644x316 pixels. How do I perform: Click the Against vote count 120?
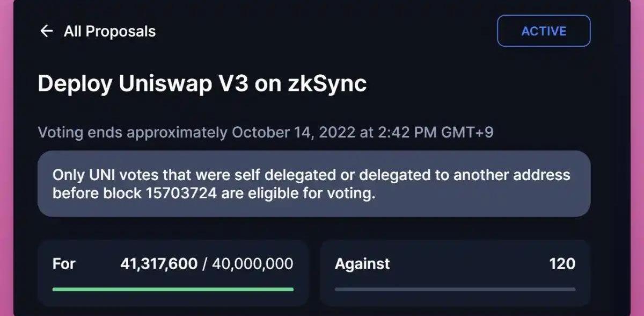[x=562, y=264]
